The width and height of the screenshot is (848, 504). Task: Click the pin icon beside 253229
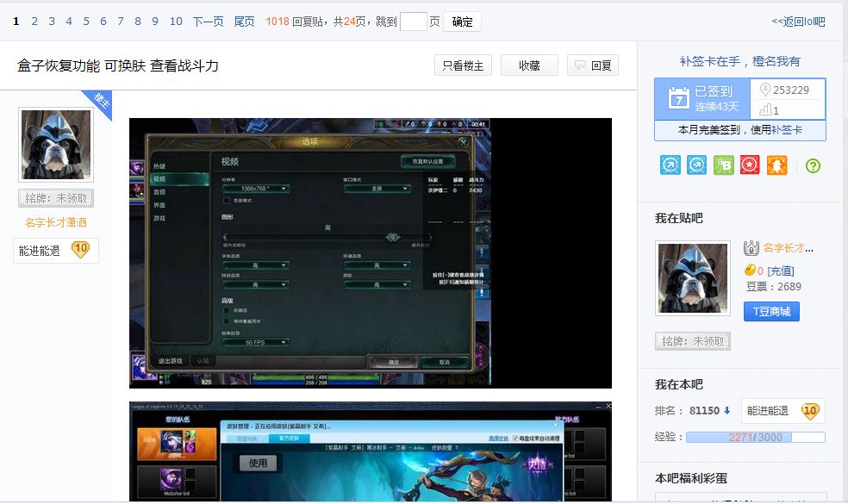tap(764, 90)
